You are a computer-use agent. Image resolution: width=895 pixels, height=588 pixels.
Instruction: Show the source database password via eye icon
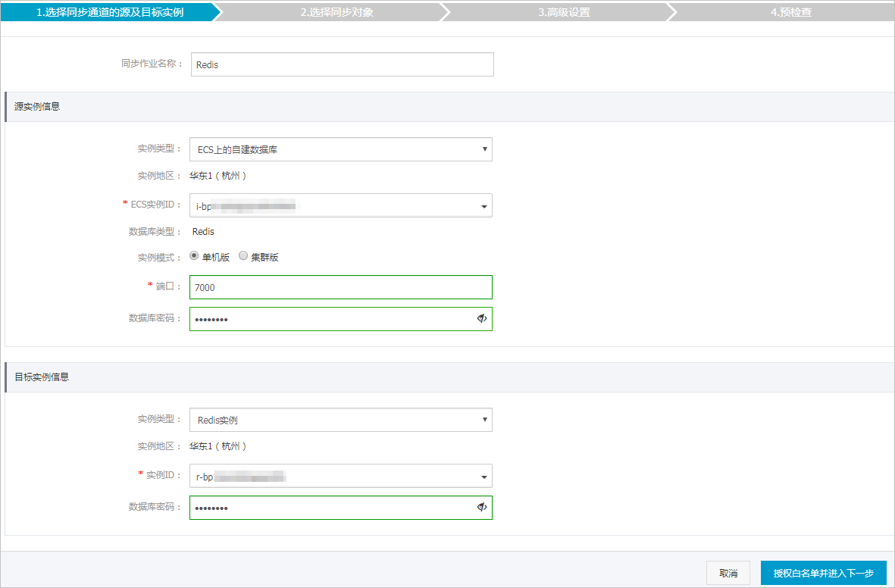pyautogui.click(x=482, y=318)
